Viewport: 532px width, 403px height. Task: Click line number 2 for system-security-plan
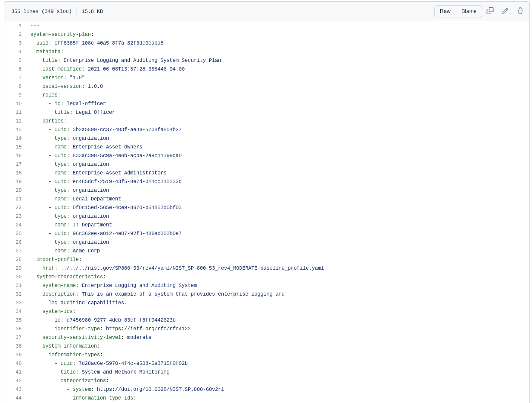pyautogui.click(x=19, y=34)
